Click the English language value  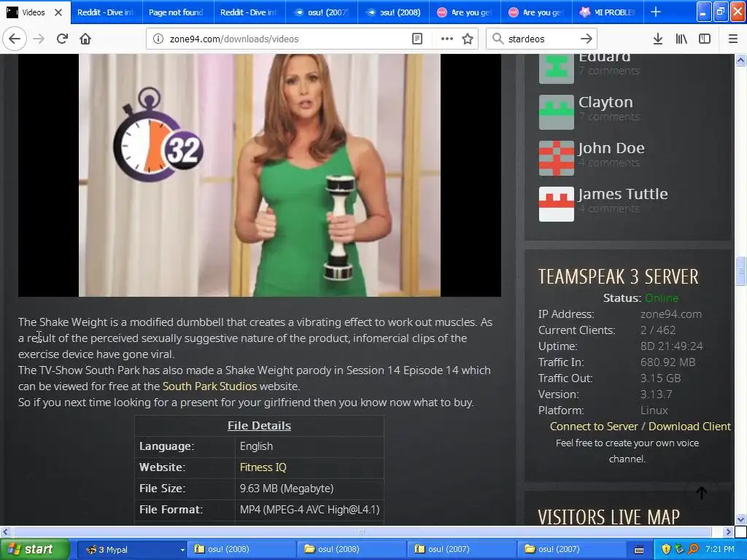click(x=256, y=446)
